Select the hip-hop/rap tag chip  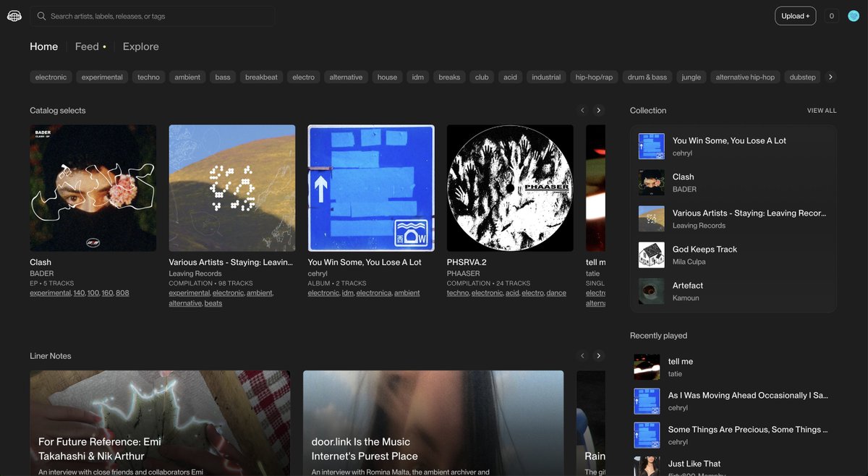pyautogui.click(x=594, y=77)
